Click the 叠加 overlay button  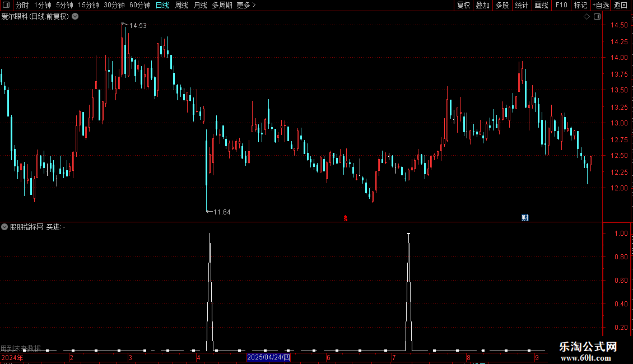[482, 5]
